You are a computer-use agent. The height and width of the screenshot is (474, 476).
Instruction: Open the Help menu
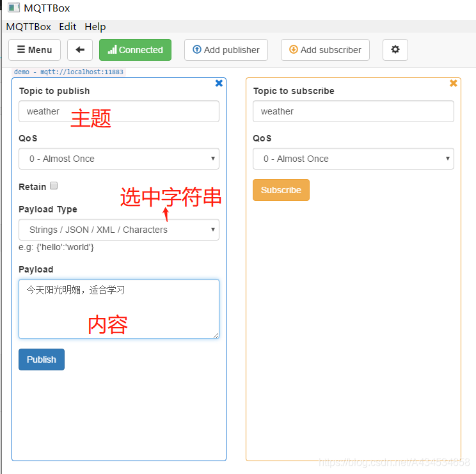click(95, 27)
